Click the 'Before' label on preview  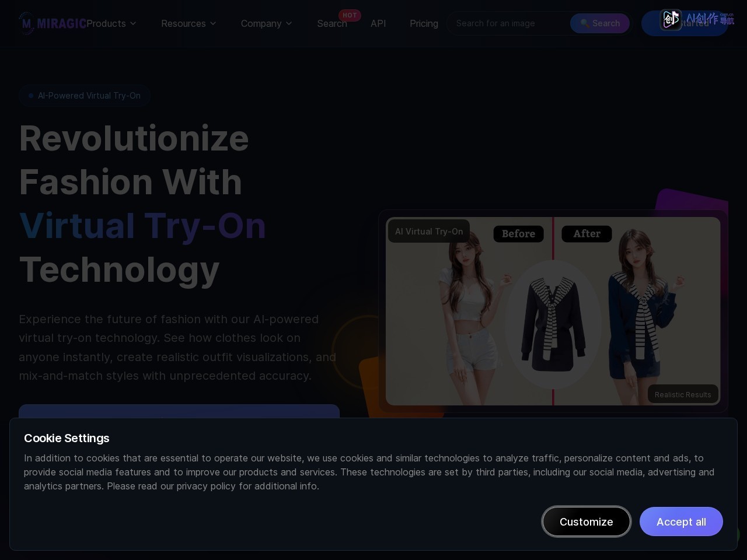[518, 233]
